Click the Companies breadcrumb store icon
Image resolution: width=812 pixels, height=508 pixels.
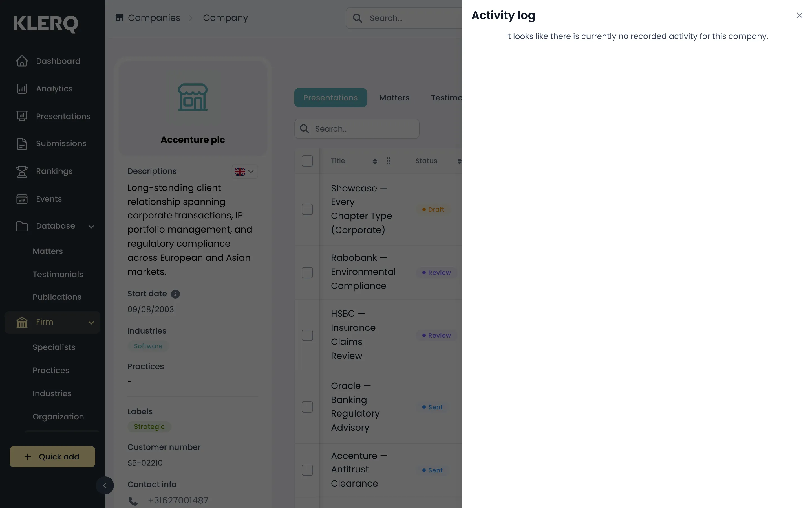point(120,17)
